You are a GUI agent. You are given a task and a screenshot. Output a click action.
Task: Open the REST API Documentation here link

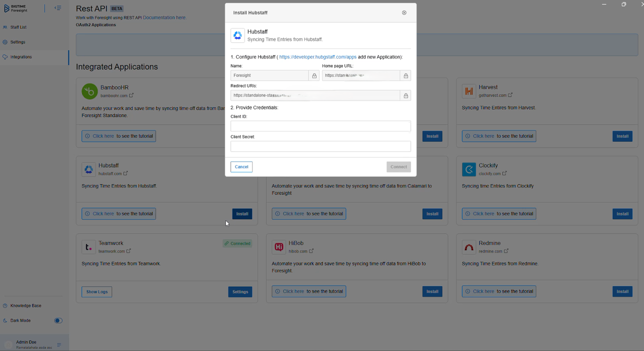click(x=164, y=18)
